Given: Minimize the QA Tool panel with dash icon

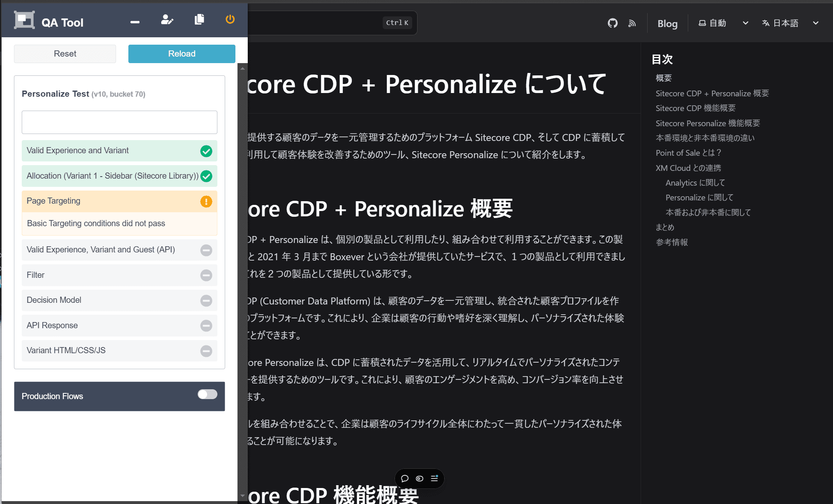Looking at the screenshot, I should tap(135, 22).
